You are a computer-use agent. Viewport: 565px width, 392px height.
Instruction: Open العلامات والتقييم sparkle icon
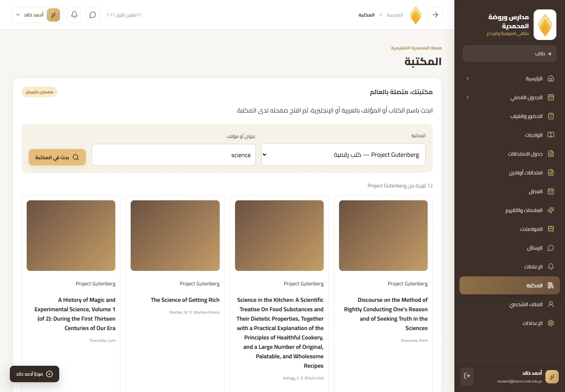[550, 210]
